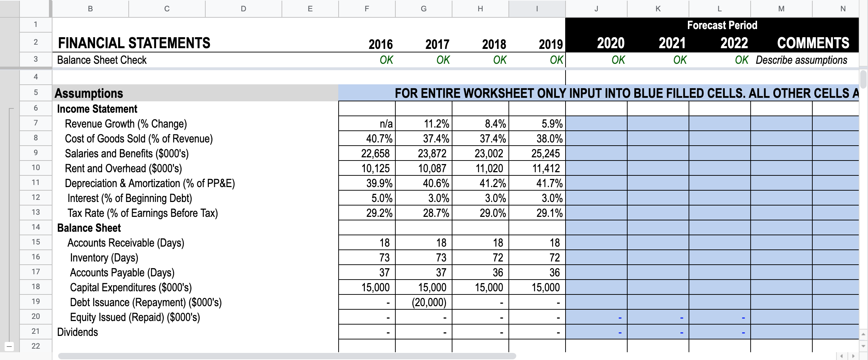Select the 2021 Tax Rate input cell
Screen dimensions: 868x360
[658, 213]
